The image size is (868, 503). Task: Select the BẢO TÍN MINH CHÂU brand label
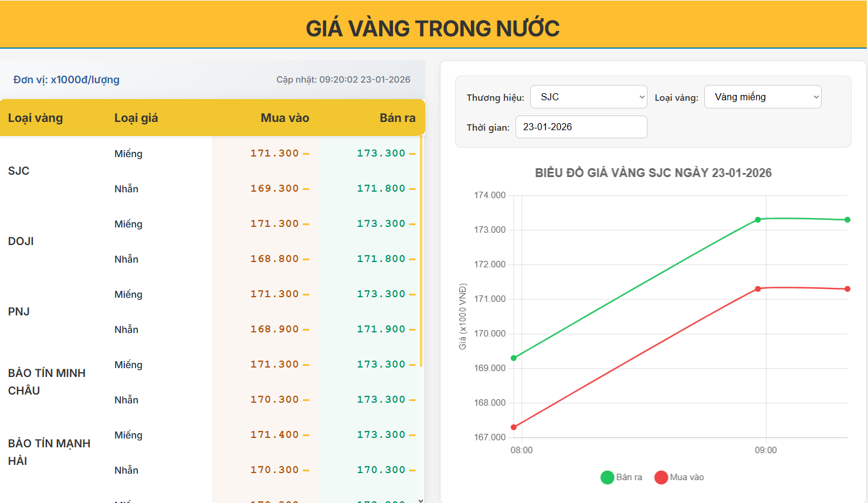click(47, 382)
